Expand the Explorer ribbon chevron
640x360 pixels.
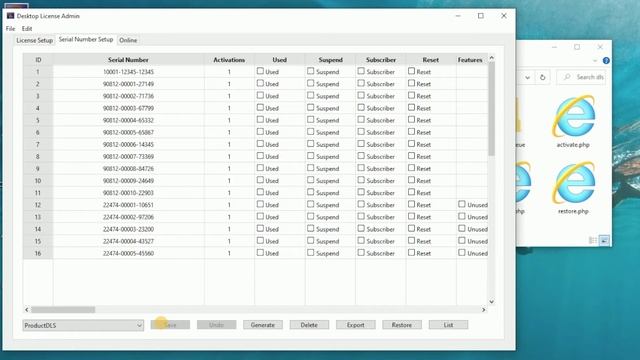pyautogui.click(x=595, y=61)
